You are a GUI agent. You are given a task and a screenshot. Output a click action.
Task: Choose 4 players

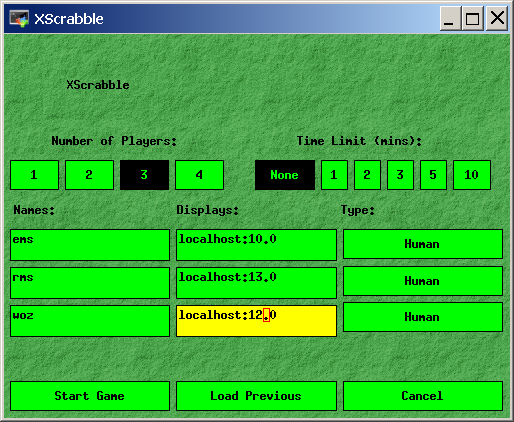[199, 175]
